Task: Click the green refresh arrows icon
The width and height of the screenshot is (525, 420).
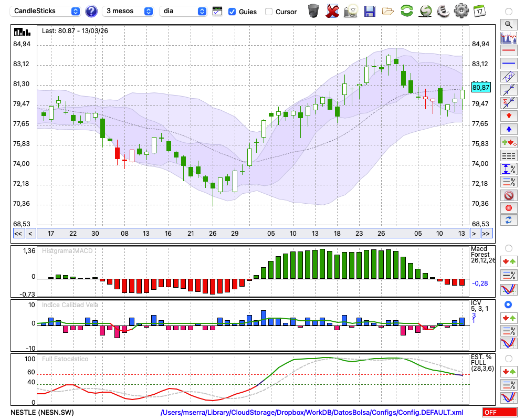Action: pos(406,10)
